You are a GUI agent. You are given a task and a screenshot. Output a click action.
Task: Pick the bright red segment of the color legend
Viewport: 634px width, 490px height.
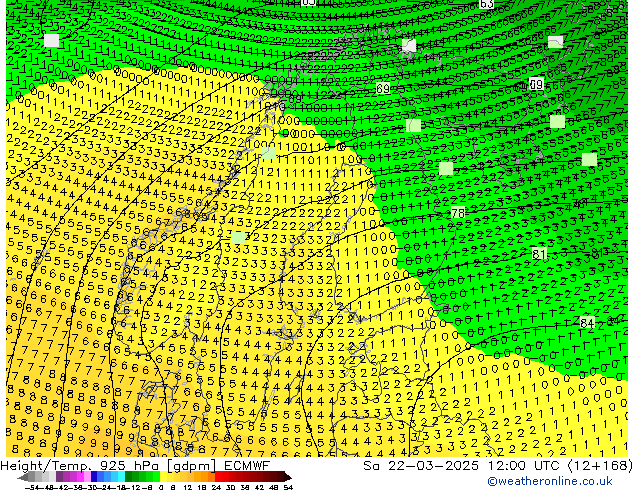(x=218, y=477)
